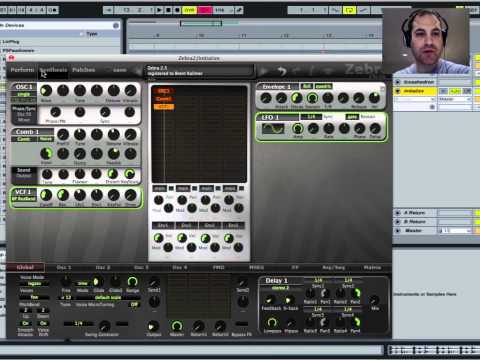Toggle the punch-in switch left of Loop
The width and height of the screenshot is (480, 360).
(336, 10)
